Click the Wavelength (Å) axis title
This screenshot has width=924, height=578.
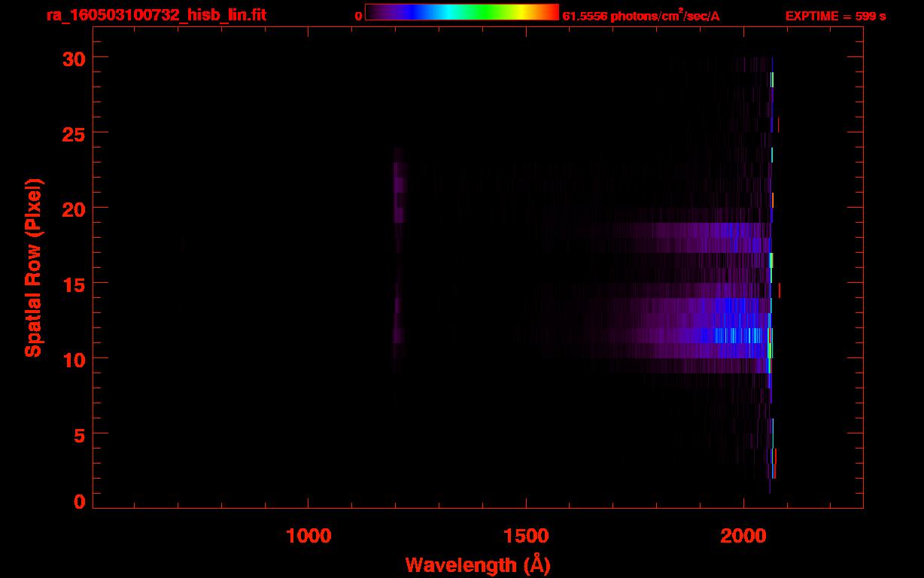[478, 564]
